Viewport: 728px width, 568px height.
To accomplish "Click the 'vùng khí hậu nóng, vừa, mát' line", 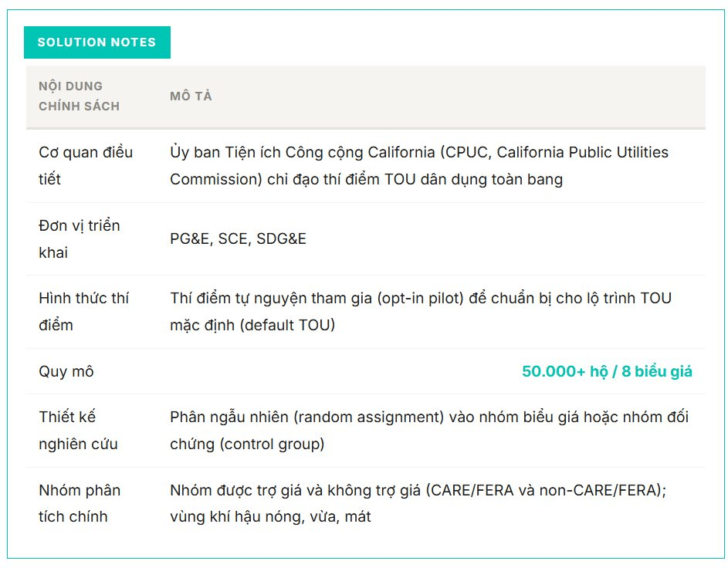I will click(270, 516).
